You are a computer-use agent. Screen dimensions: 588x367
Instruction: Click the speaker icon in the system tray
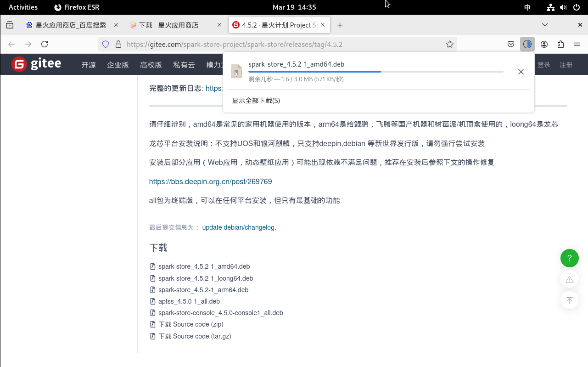coord(564,7)
